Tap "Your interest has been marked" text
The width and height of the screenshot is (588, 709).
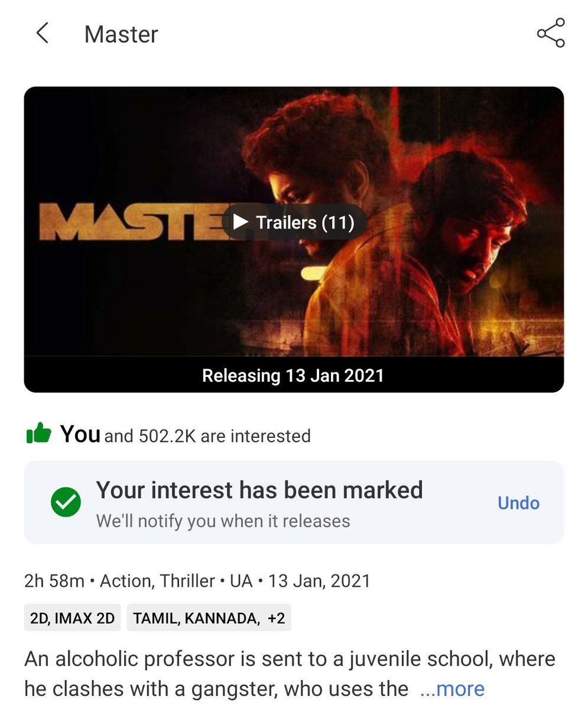[x=259, y=490]
